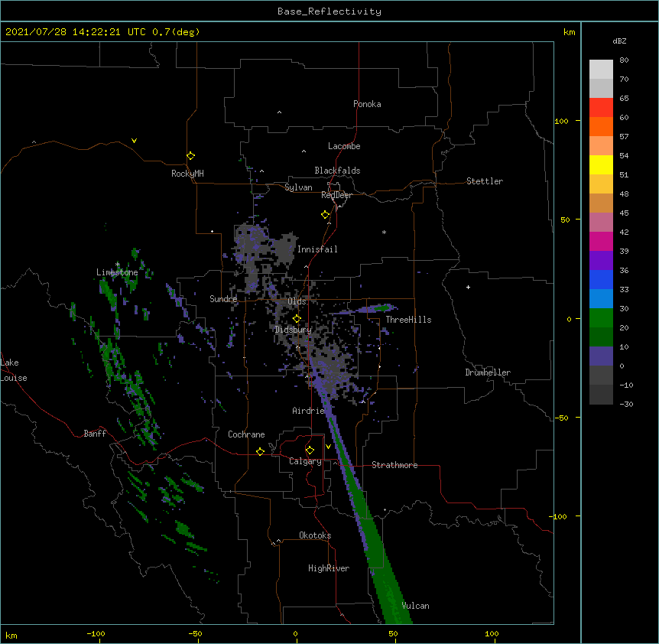
Task: Click the white asterisk above the Limestone label
Action: pos(117,265)
